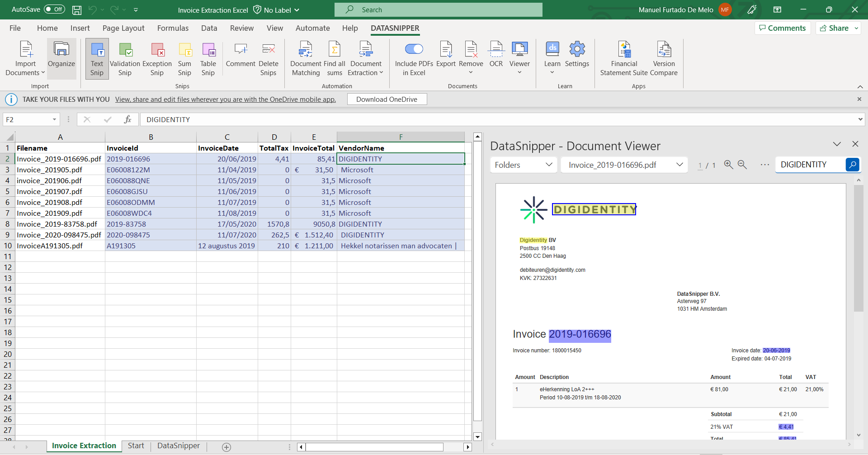Image resolution: width=868 pixels, height=455 pixels.
Task: Add a Comment from DataSnipper ribbon
Action: 241,54
